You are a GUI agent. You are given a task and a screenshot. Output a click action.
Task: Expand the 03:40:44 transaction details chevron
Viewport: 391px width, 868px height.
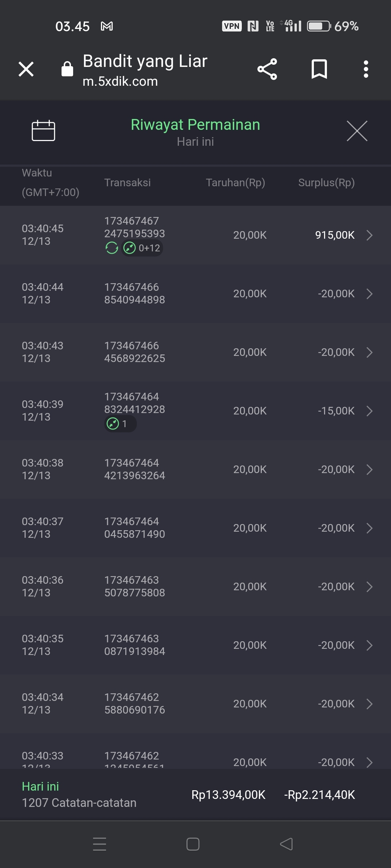pos(369,294)
